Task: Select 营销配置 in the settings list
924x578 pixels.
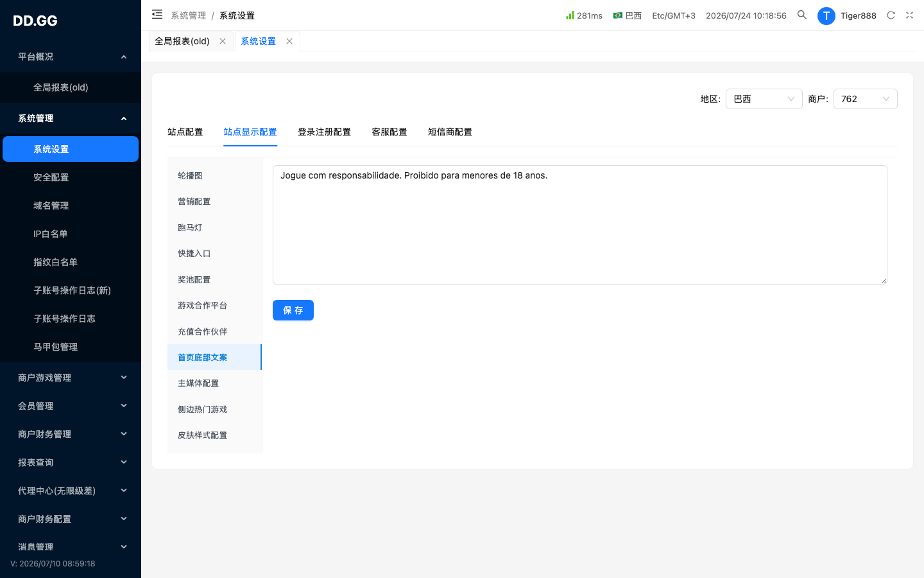Action: [x=214, y=202]
